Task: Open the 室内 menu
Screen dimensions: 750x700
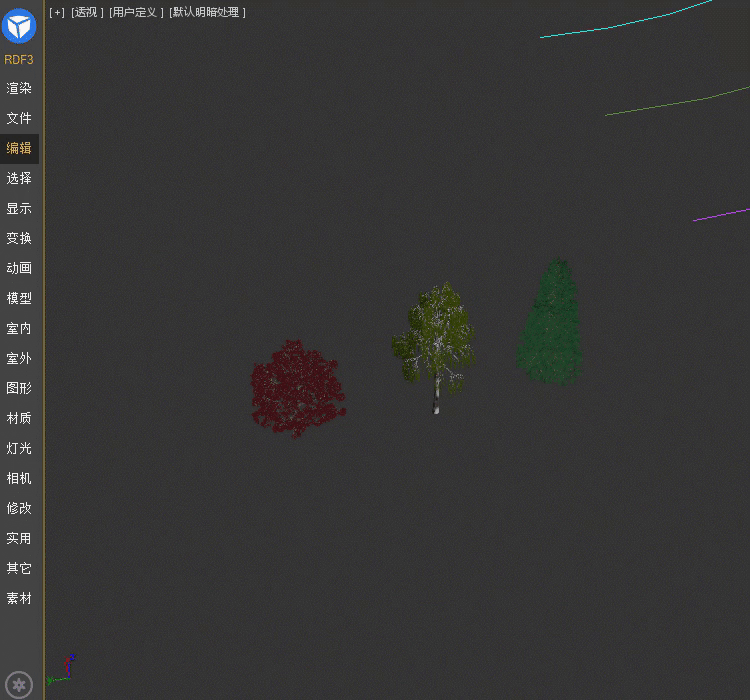Action: pyautogui.click(x=19, y=329)
